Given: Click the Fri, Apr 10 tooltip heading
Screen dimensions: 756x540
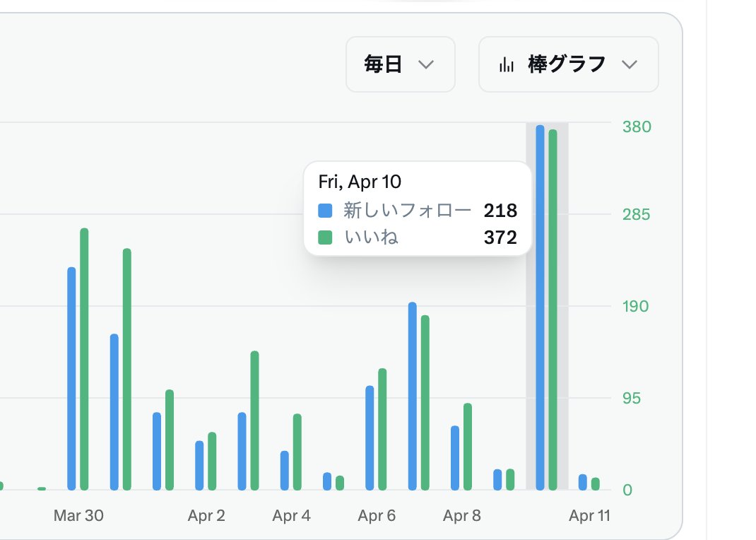Looking at the screenshot, I should (x=360, y=182).
